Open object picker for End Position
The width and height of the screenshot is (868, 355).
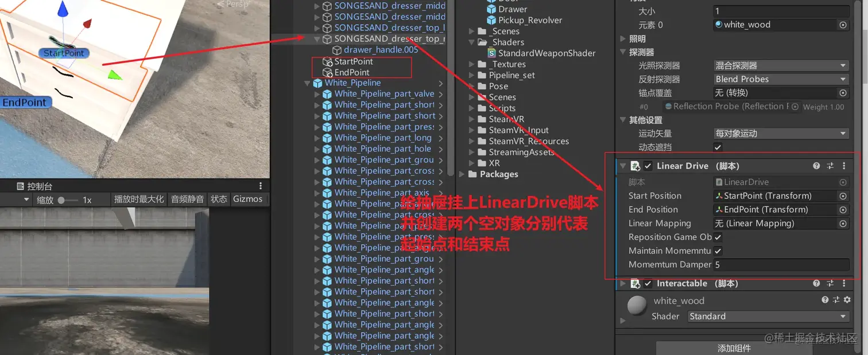tap(843, 209)
